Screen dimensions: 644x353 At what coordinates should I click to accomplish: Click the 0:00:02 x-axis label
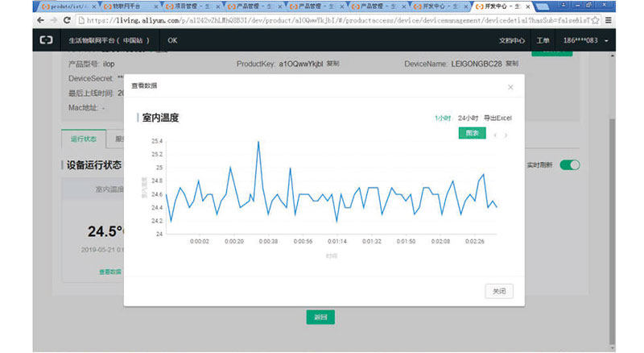click(x=199, y=242)
